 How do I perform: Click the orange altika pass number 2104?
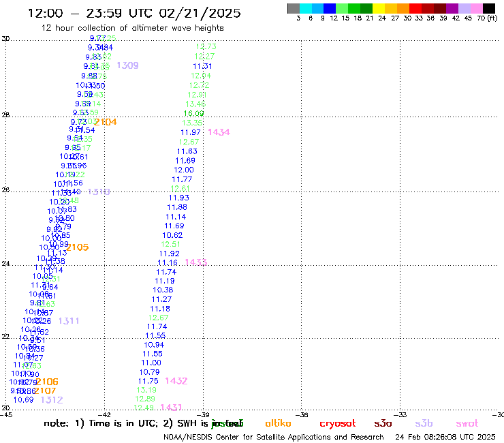coord(106,122)
